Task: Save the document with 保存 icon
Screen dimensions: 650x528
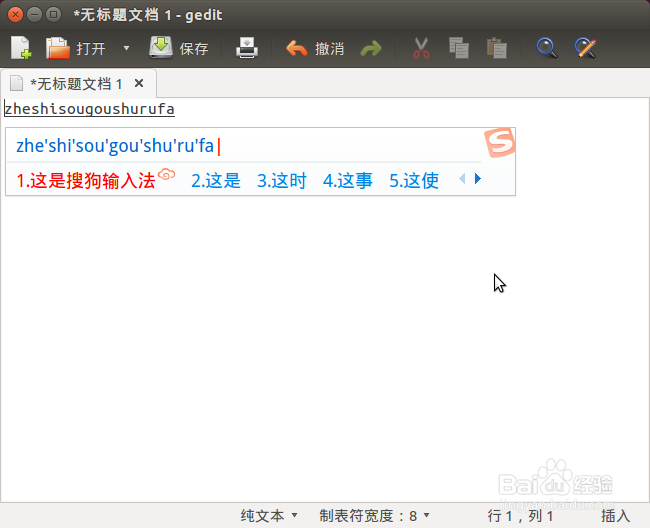Action: [161, 48]
